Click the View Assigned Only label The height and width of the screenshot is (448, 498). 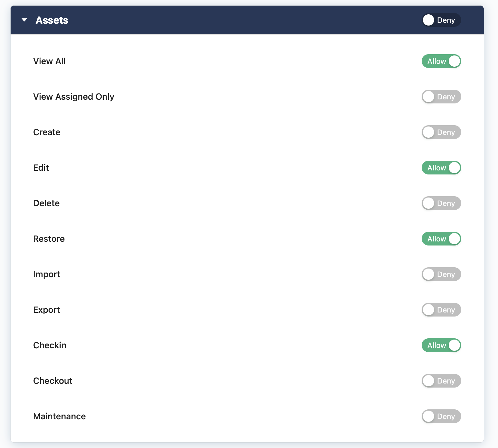[x=74, y=97]
